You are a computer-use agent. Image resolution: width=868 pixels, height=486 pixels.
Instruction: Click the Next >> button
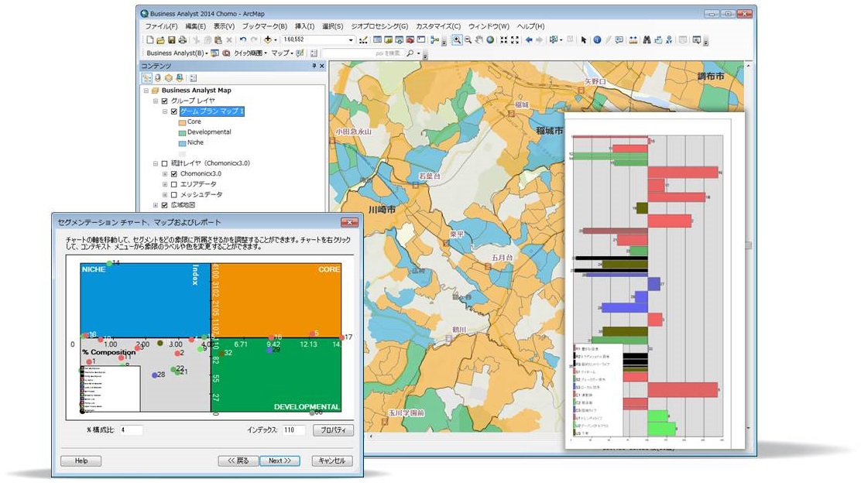coord(280,460)
